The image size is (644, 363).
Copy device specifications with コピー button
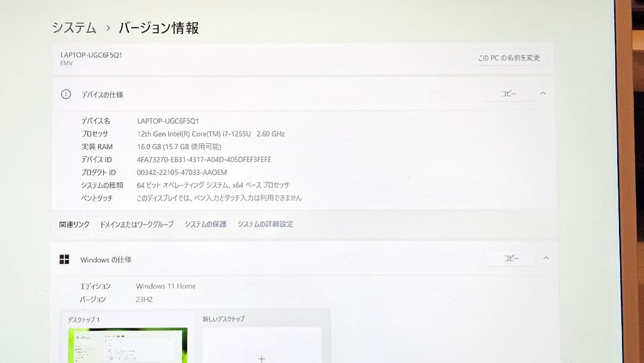point(508,93)
